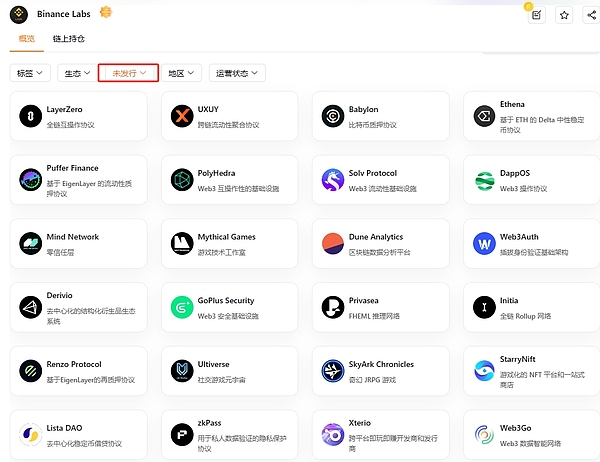This screenshot has width=600, height=462.
Task: Click the Binance Labs header logo
Action: [17, 14]
